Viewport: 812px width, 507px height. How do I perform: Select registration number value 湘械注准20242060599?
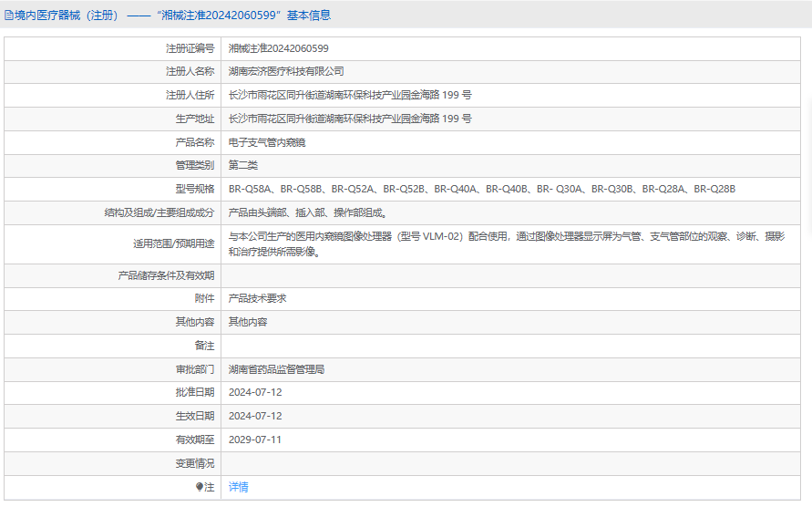click(x=278, y=48)
